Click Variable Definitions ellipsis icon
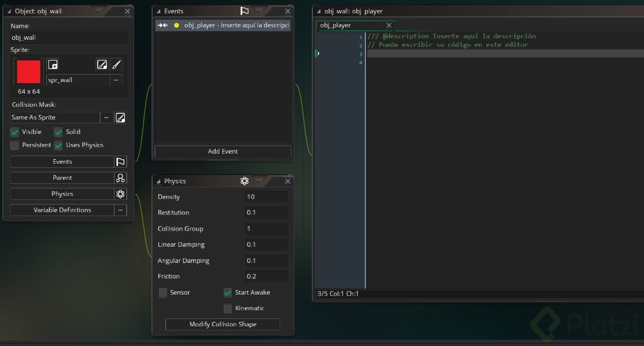This screenshot has height=346, width=644. (120, 210)
